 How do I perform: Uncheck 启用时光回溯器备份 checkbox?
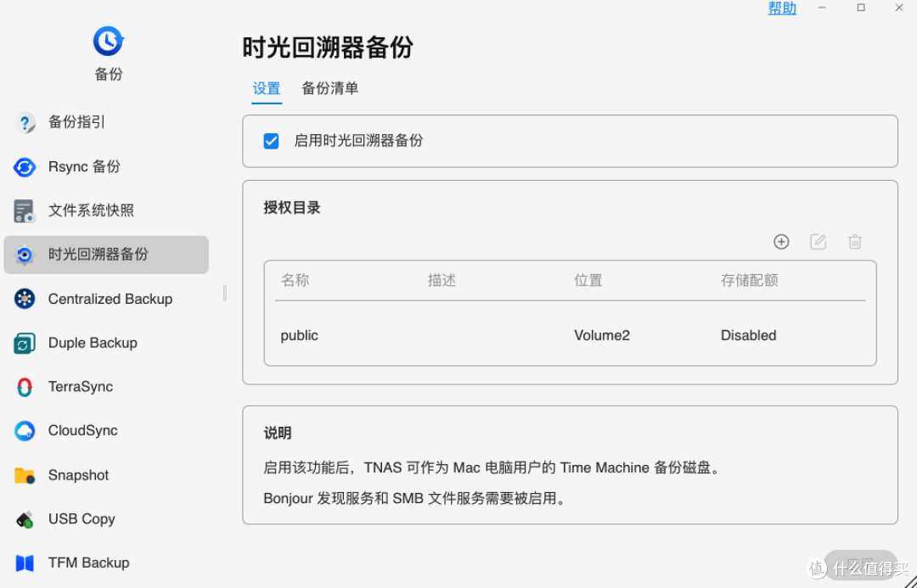(x=271, y=141)
